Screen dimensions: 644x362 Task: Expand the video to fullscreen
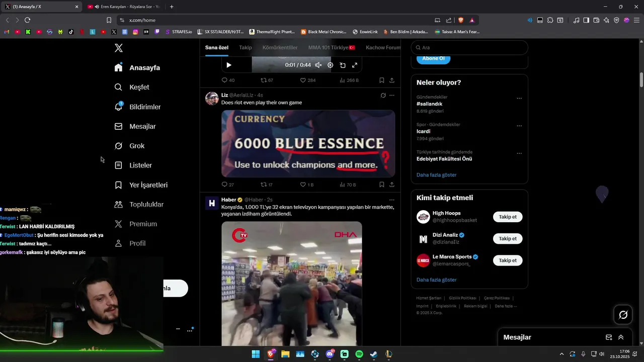355,65
